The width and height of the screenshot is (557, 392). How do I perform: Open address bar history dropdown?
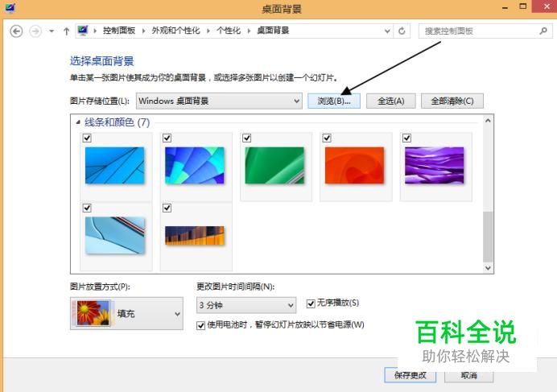387,31
